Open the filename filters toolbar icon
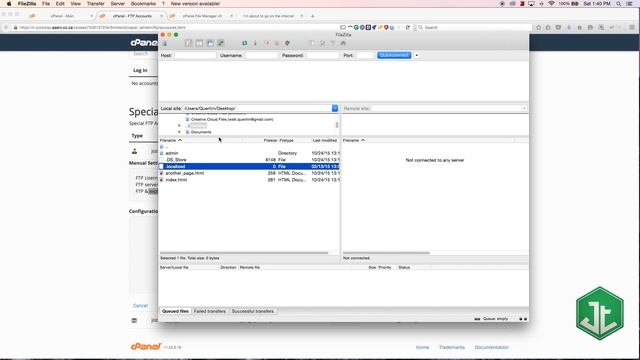The image size is (640, 360). 311,43
